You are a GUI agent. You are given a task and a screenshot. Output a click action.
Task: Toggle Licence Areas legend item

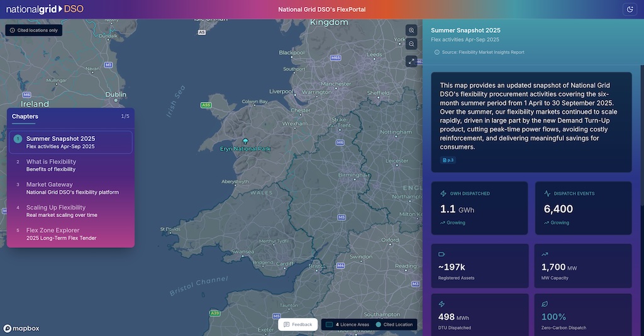(348, 325)
